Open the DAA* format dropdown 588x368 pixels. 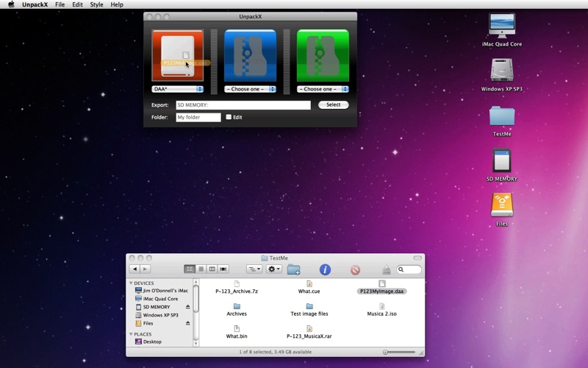point(178,89)
